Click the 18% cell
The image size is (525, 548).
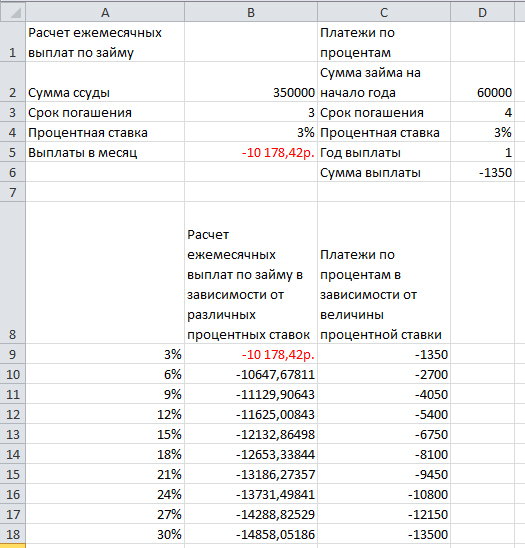[x=105, y=454]
